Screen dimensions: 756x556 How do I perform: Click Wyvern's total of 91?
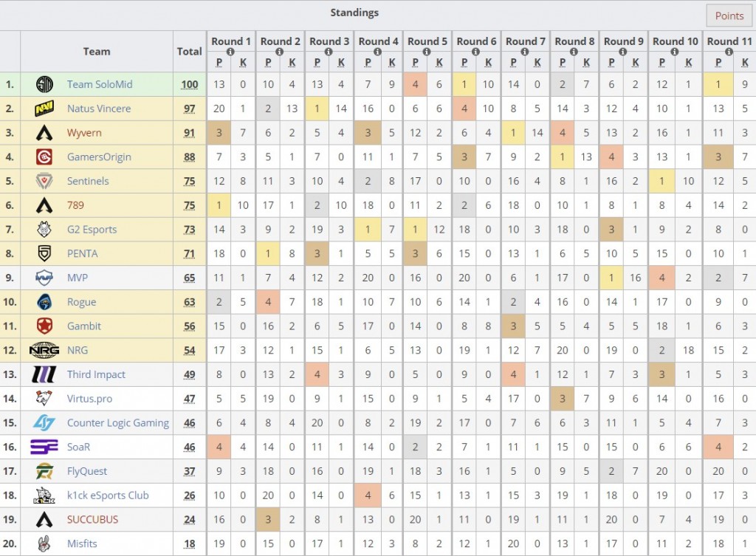point(190,133)
